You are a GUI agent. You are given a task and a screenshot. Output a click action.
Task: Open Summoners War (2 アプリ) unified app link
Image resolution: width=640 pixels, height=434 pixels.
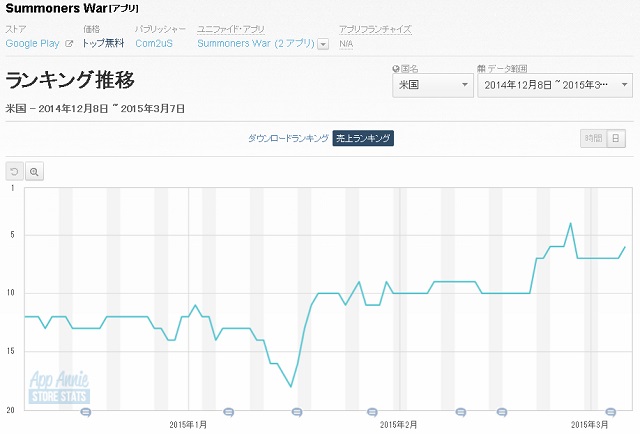point(256,43)
